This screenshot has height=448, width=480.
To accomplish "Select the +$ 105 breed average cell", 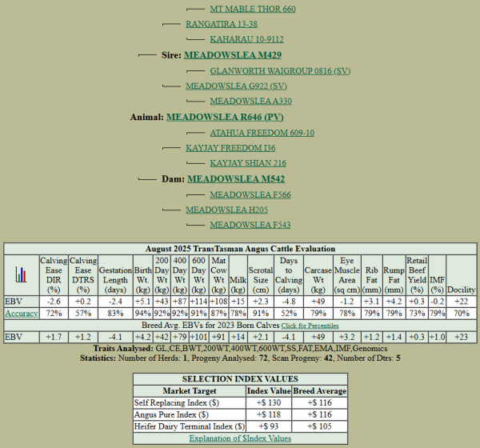I will pos(319,426).
